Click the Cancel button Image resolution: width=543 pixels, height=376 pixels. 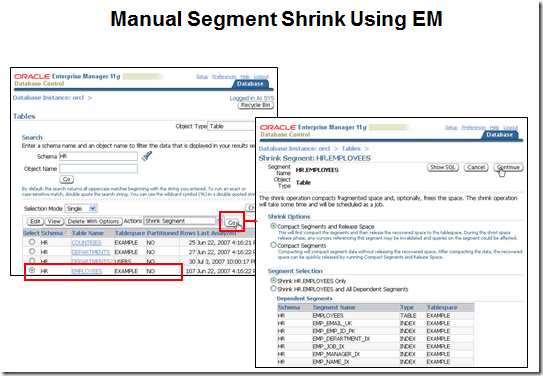click(476, 168)
